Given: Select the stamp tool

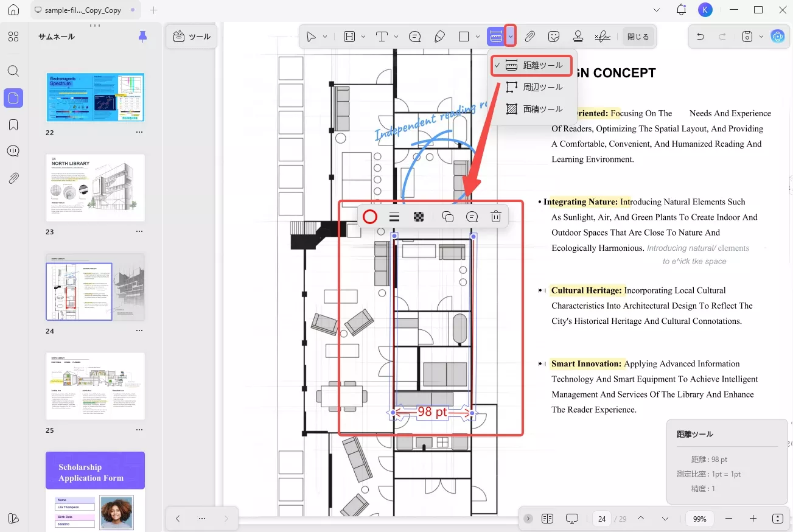Looking at the screenshot, I should pyautogui.click(x=578, y=37).
